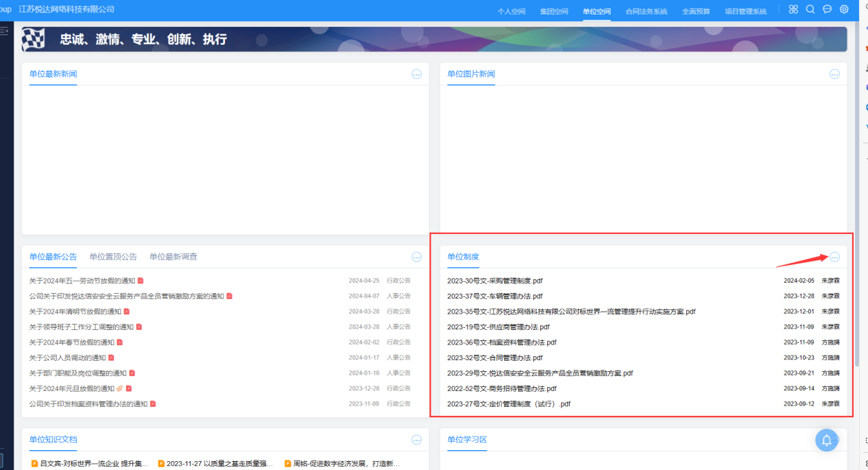Click the floating notification bell button

827,440
